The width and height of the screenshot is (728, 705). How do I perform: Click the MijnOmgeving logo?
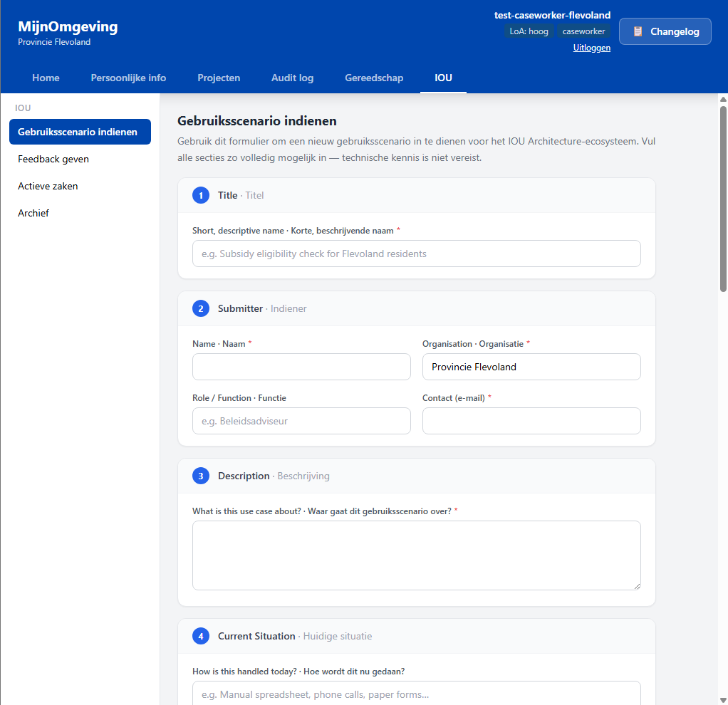[68, 26]
